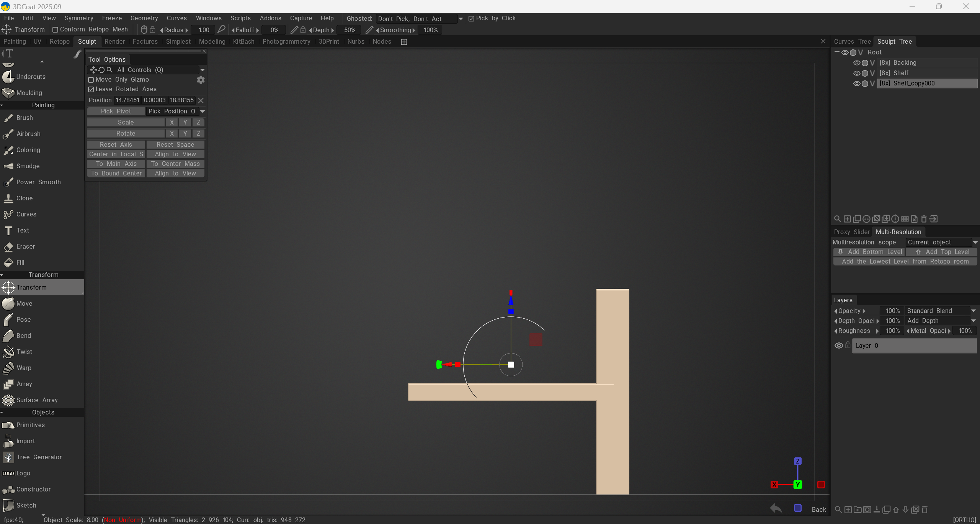Click the Depth slider value
Screen dimensions: 980x524
tap(349, 30)
